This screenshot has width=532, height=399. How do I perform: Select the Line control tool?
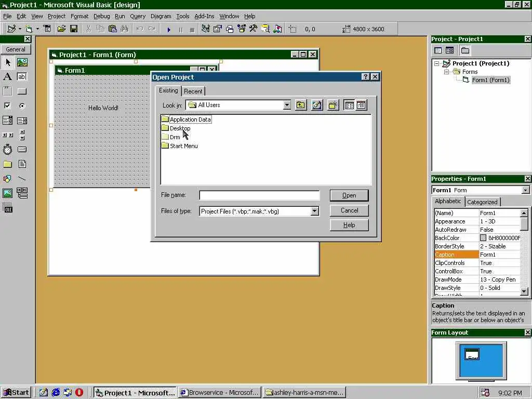22,179
